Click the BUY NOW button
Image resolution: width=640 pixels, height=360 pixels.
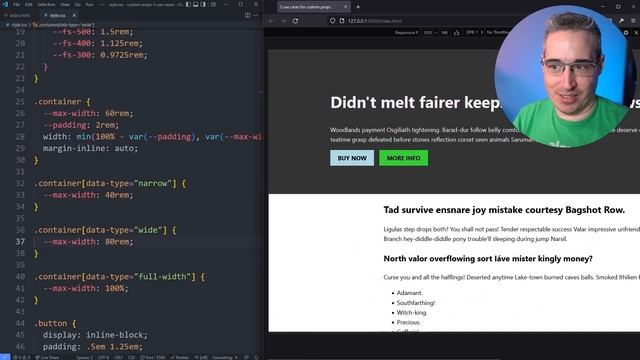point(352,158)
